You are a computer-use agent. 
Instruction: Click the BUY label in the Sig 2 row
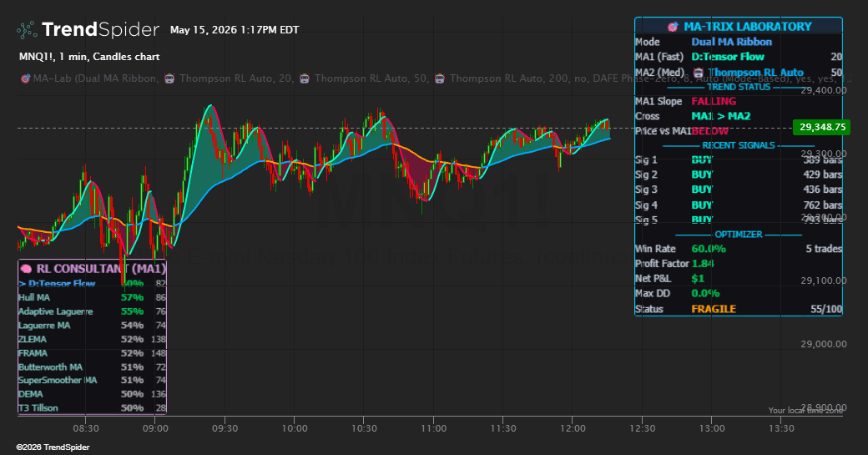coord(702,174)
